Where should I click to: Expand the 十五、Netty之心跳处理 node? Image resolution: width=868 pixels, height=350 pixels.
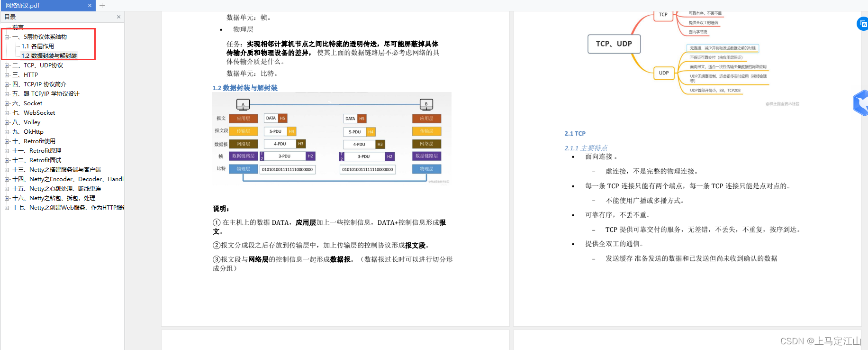coord(7,189)
